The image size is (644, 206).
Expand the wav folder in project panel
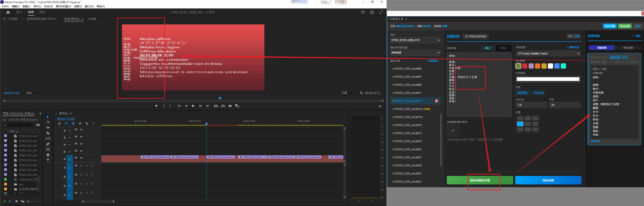click(x=11, y=184)
